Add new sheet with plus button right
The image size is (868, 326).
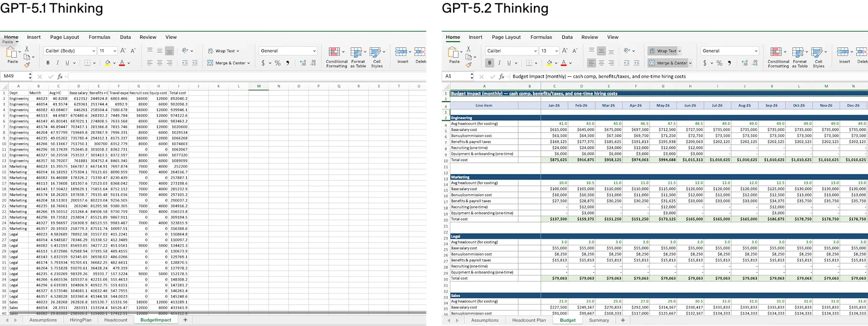(623, 320)
